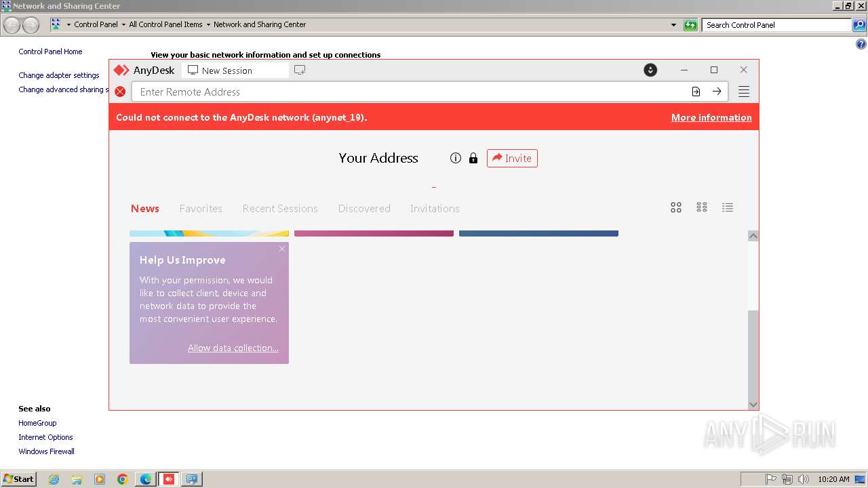Image resolution: width=868 pixels, height=488 pixels.
Task: Launch Microsoft Edge from taskbar
Action: click(x=146, y=479)
